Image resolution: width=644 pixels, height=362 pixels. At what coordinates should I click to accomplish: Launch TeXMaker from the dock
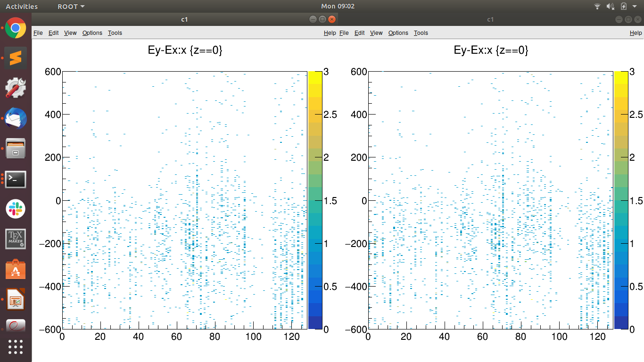click(x=16, y=239)
